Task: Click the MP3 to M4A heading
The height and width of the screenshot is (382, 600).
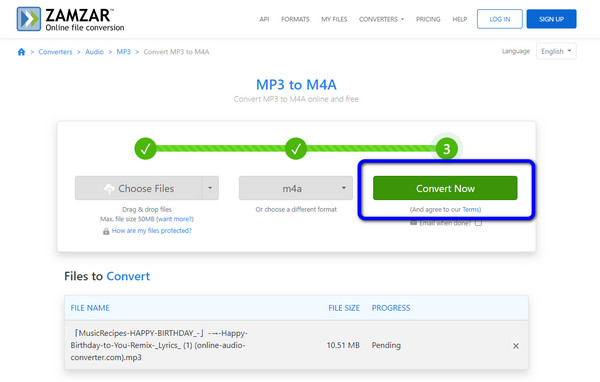Action: coord(296,85)
